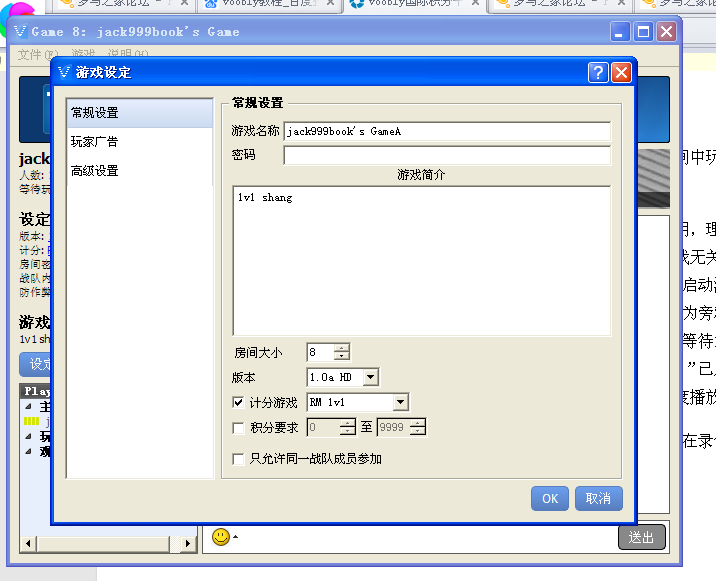Click the Voobly icon in Game 8 title bar

coord(20,32)
